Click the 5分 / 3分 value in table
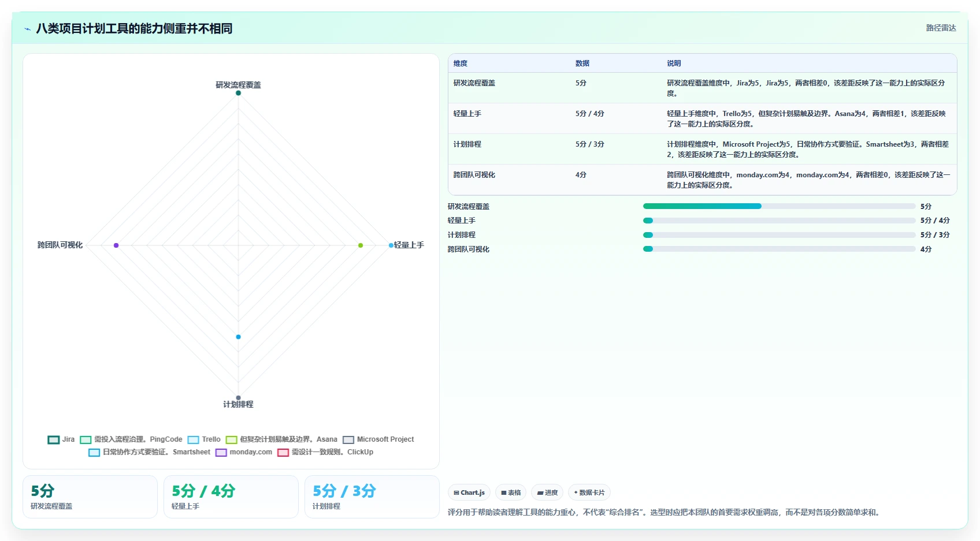This screenshot has width=980, height=541. pyautogui.click(x=590, y=144)
